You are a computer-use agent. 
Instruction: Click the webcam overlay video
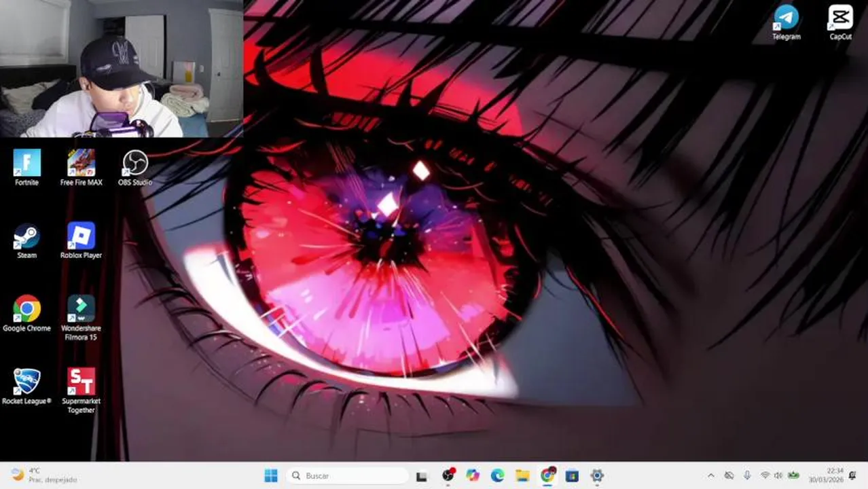tap(122, 69)
